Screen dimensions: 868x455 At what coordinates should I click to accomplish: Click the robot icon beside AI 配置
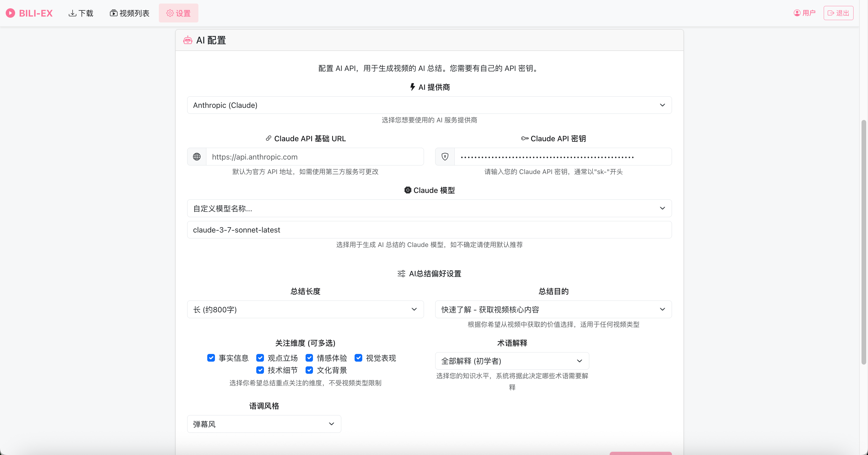coord(188,40)
